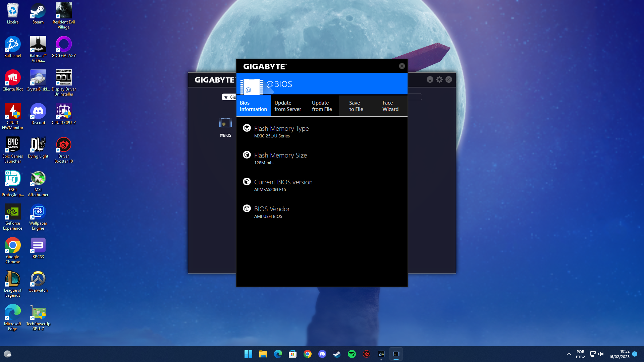
Task: Open TechPowerUp GPU-Z shortcut
Action: 38,317
